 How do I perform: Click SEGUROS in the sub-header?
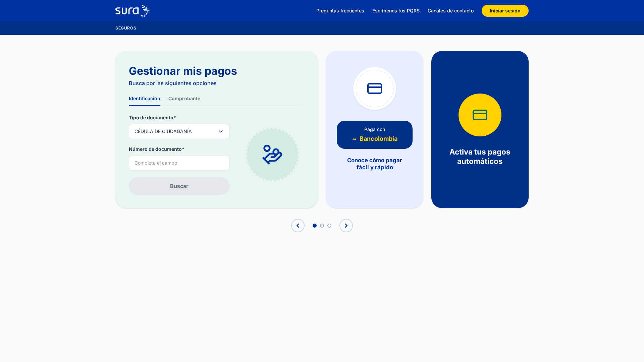tap(126, 28)
